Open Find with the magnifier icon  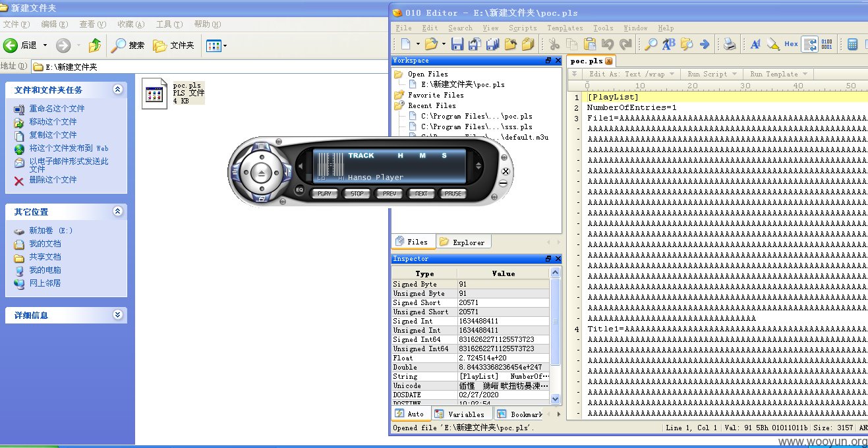click(x=651, y=44)
